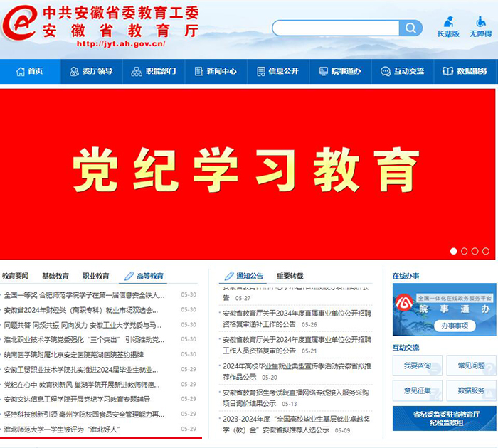Image resolution: width=498 pixels, height=448 pixels.
Task: Switch to the 职业教育 news tab
Action: [x=95, y=276]
